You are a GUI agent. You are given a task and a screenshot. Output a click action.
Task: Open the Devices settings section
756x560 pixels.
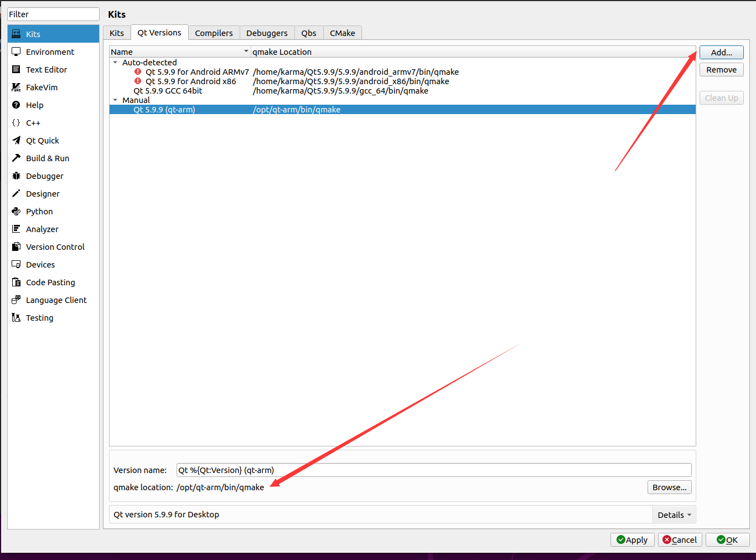click(40, 264)
